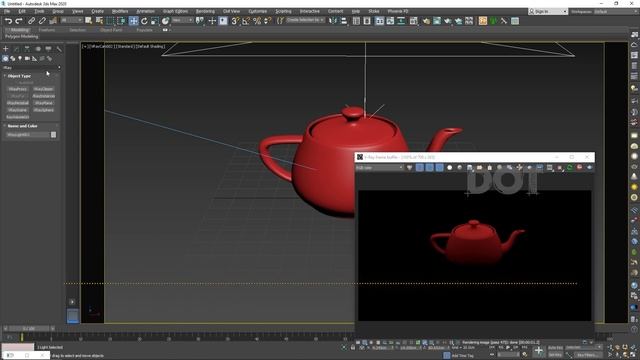
Task: Click the Undo arrow in main toolbar
Action: [8, 20]
